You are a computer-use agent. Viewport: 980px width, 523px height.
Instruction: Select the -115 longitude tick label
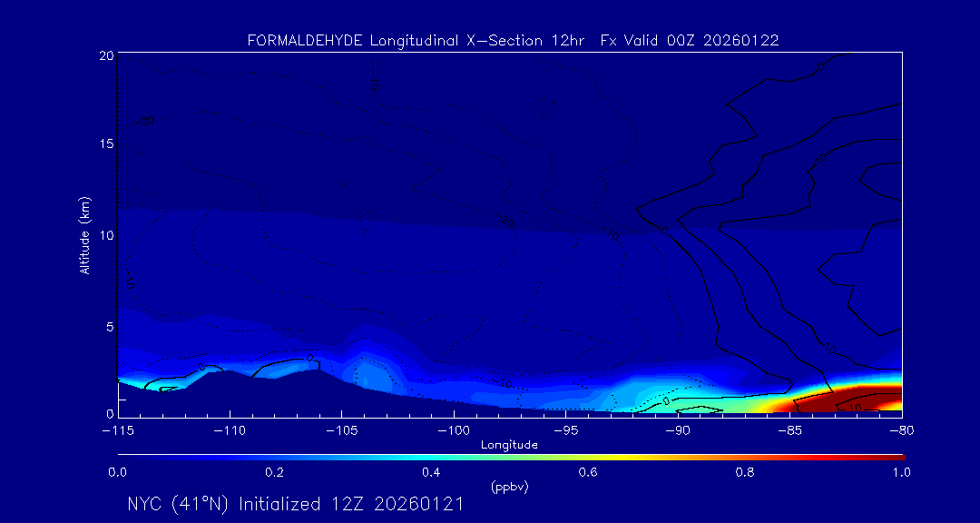pyautogui.click(x=117, y=429)
